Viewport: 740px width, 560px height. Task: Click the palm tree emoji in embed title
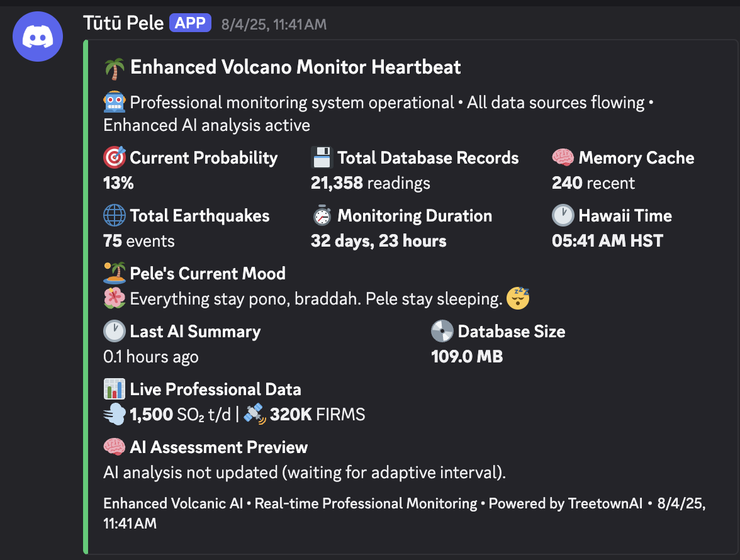point(114,67)
